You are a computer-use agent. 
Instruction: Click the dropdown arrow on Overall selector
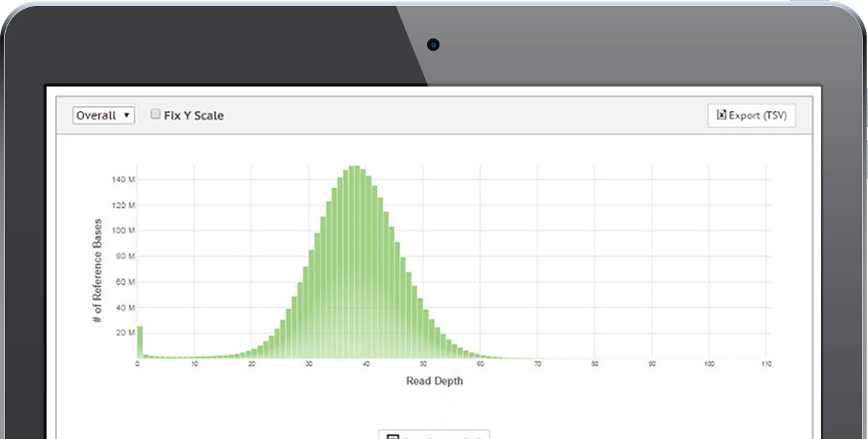[x=128, y=115]
